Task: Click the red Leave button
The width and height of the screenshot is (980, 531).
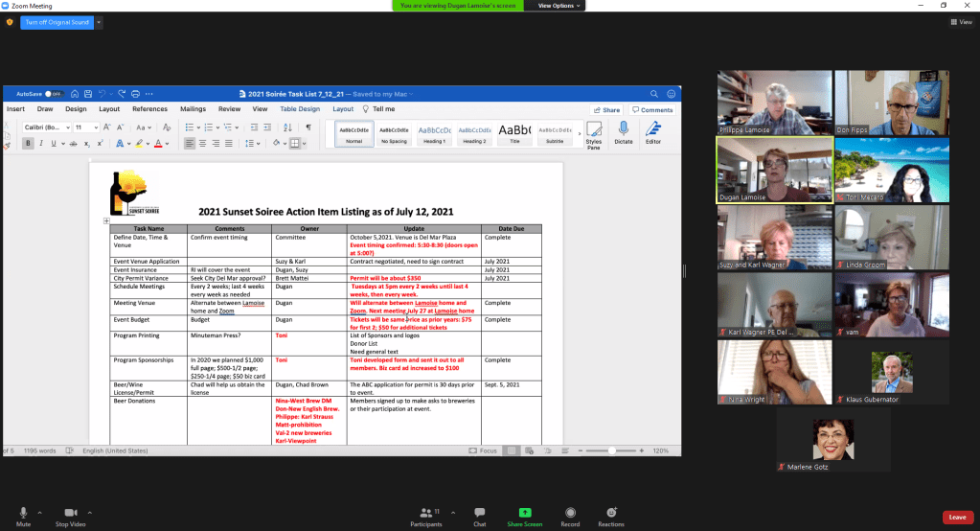Action: pyautogui.click(x=956, y=518)
